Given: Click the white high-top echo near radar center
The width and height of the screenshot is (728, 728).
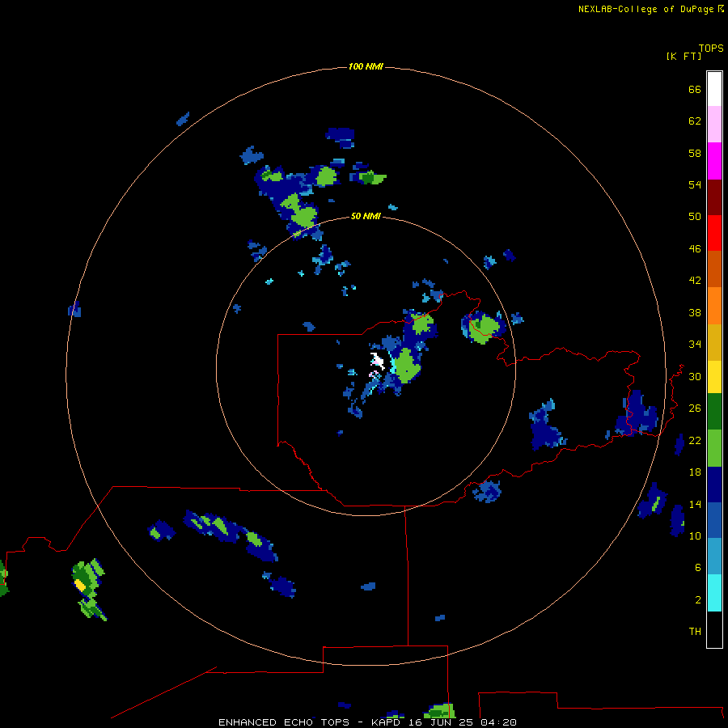Looking at the screenshot, I should click(x=377, y=360).
